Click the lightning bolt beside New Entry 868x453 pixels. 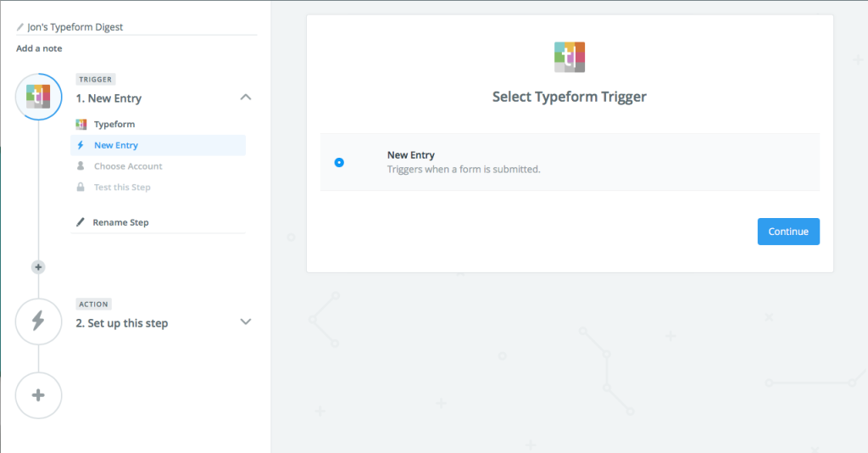81,145
